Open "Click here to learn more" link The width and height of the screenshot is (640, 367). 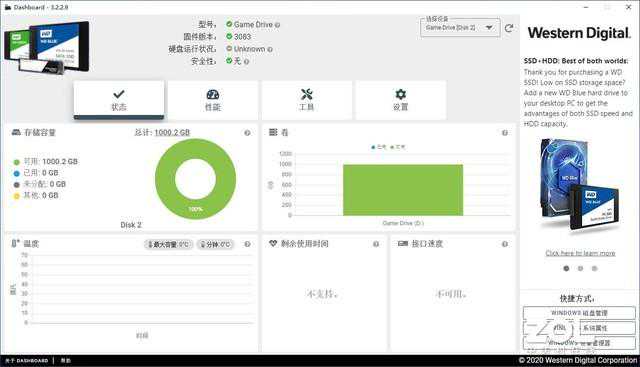pos(580,253)
